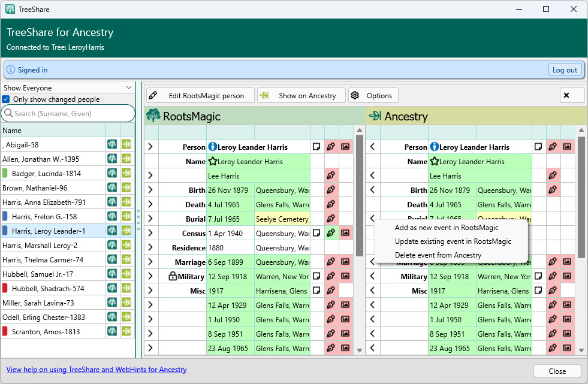Open the note icon on RootsMagic Person row
This screenshot has height=384, width=588.
316,147
